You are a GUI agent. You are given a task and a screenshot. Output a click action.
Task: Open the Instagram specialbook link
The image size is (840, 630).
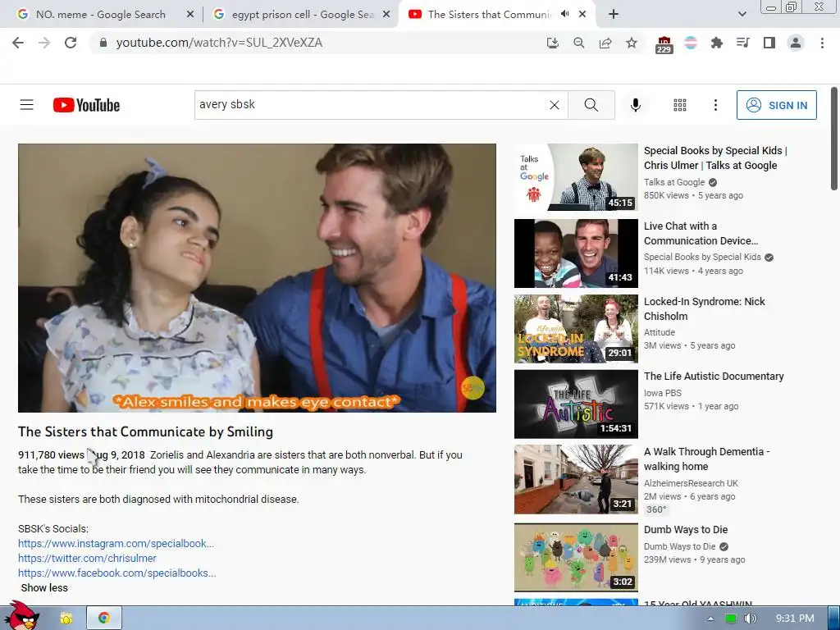[x=116, y=543]
